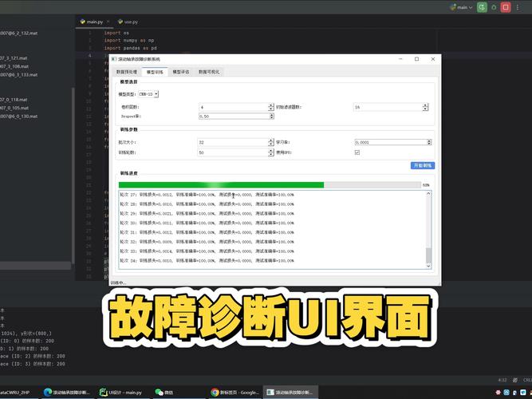Click the log line for 轮次 30

click(x=207, y=223)
